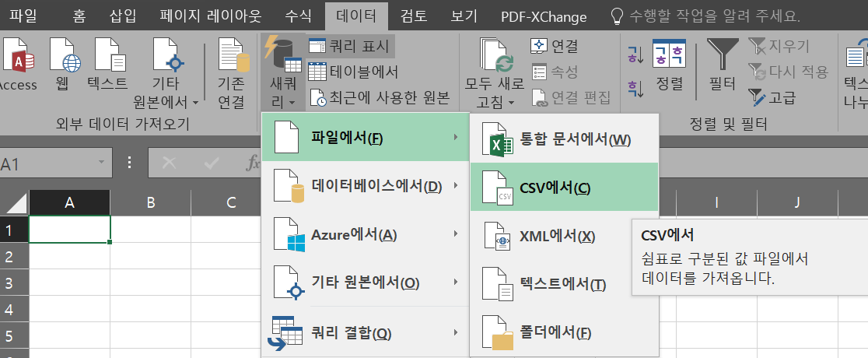The height and width of the screenshot is (358, 868).
Task: Open 데이터베이스에서(D) menu item
Action: click(366, 186)
